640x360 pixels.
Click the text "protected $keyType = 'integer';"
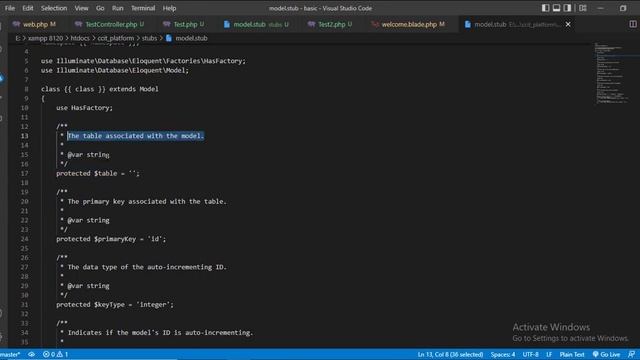tap(115, 305)
